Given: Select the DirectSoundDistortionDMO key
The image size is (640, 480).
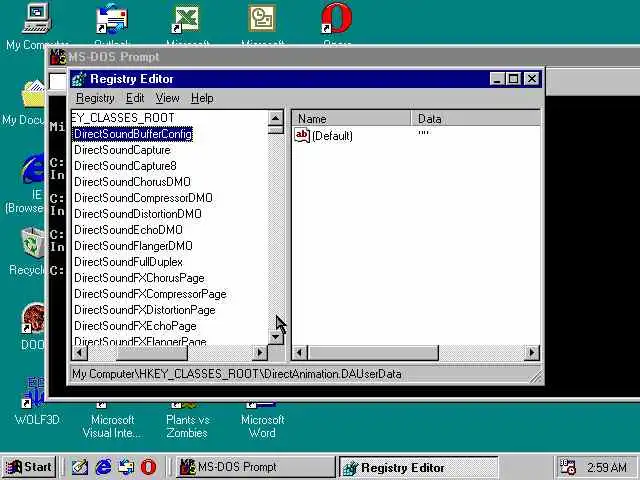Looking at the screenshot, I should [x=138, y=214].
